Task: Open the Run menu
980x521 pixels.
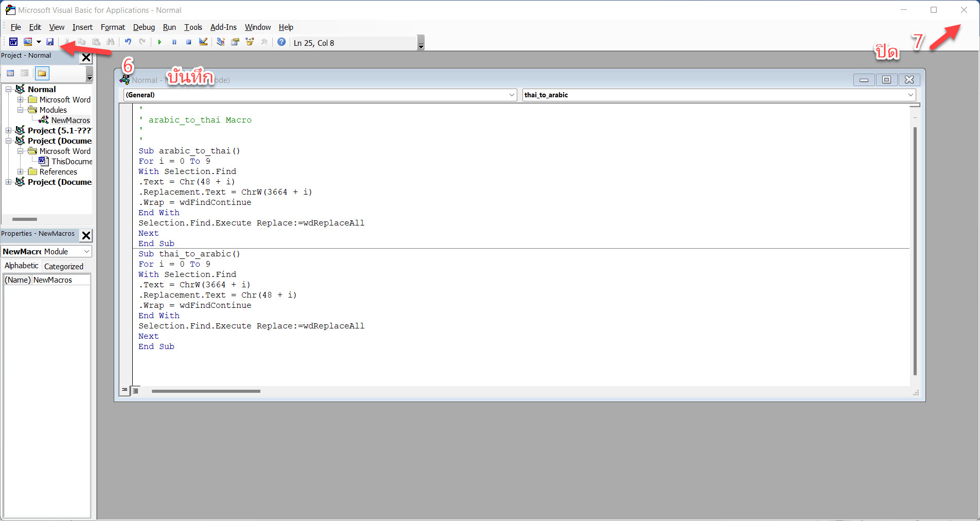Action: 169,27
